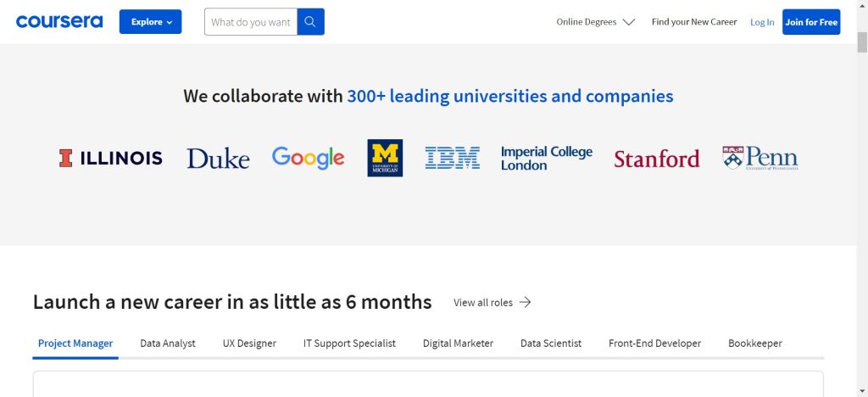Viewport: 868px width, 397px height.
Task: Open the Front-End Developer tab
Action: pos(654,344)
